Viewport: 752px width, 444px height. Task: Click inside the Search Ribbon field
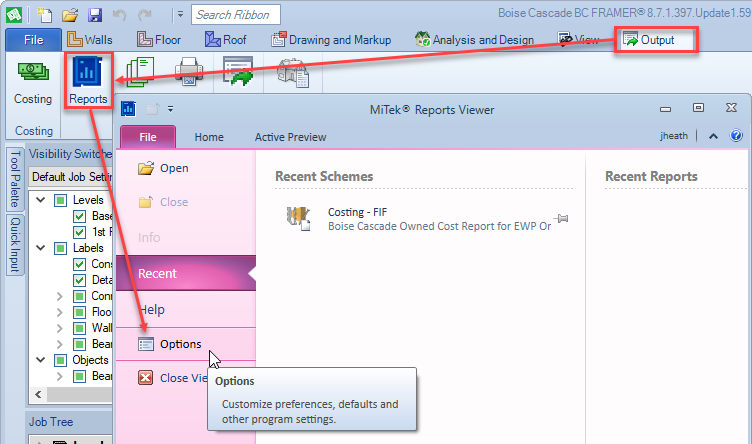(236, 15)
